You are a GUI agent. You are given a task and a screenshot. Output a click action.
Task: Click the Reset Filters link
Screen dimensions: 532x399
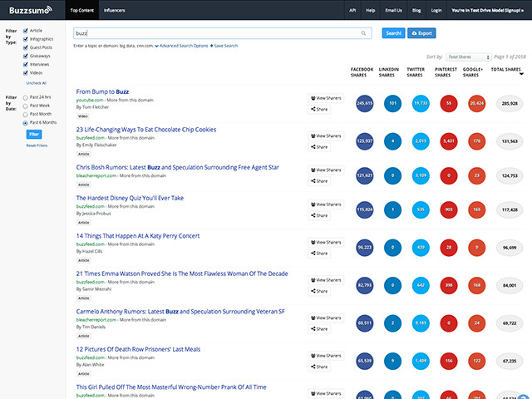(37, 145)
